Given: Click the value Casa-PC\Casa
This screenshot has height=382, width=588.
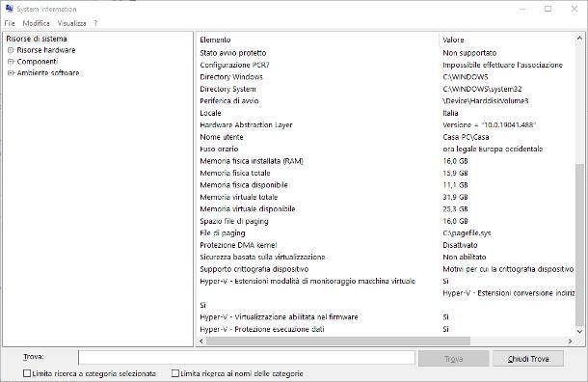Looking at the screenshot, I should (466, 137).
